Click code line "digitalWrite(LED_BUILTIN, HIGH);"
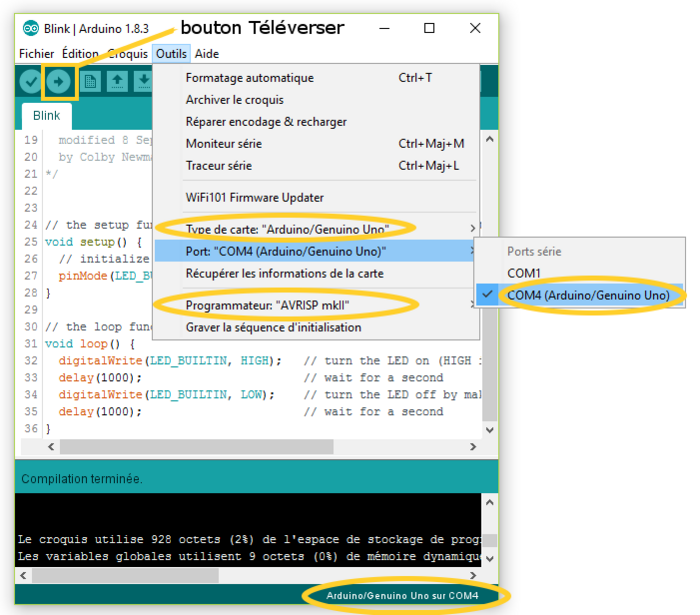The image size is (700, 615). pos(170,361)
